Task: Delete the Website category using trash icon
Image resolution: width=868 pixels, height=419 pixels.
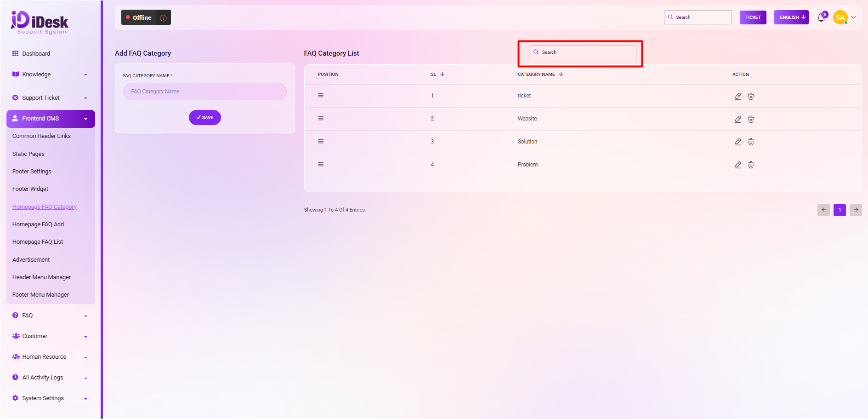Action: [x=751, y=119]
